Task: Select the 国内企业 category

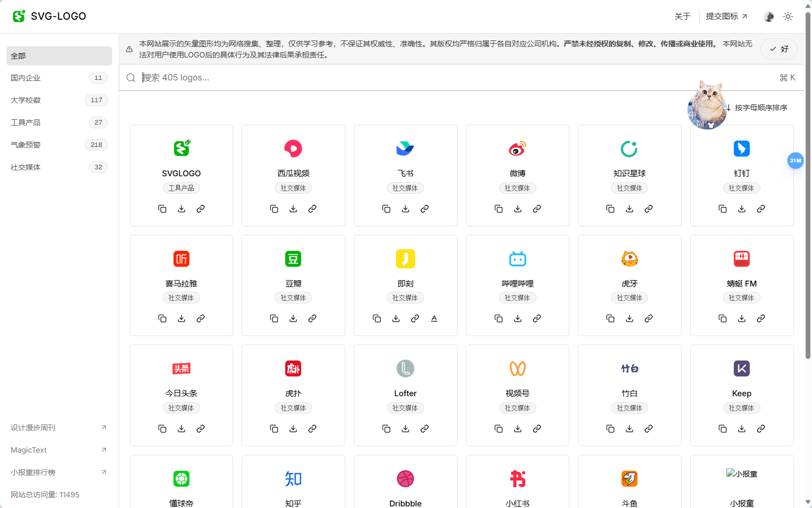Action: 59,78
